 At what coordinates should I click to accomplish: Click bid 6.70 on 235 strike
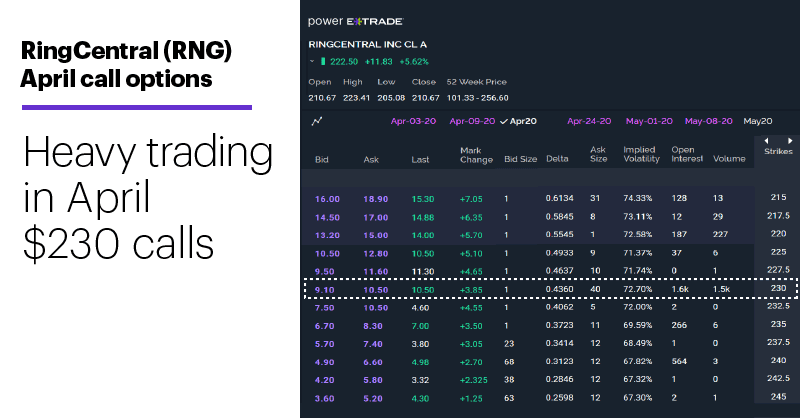(324, 326)
